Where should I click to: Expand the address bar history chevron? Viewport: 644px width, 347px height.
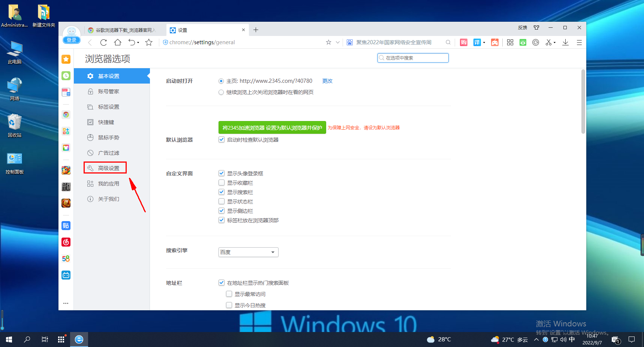[x=338, y=42]
